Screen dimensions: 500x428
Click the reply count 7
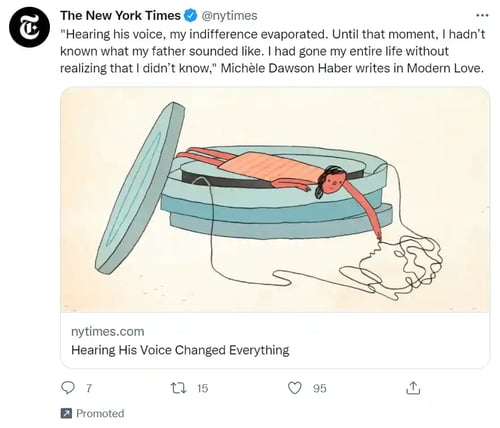(x=88, y=388)
